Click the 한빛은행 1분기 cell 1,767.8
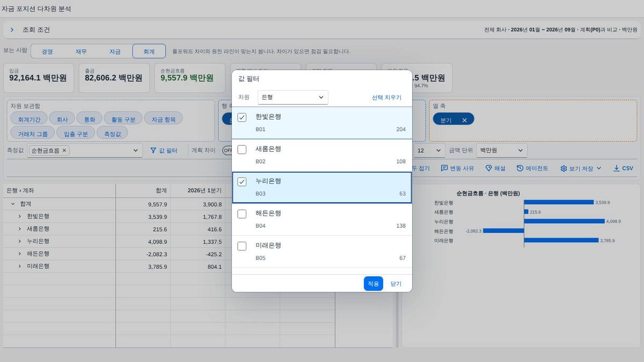This screenshot has width=644, height=362. (x=197, y=217)
